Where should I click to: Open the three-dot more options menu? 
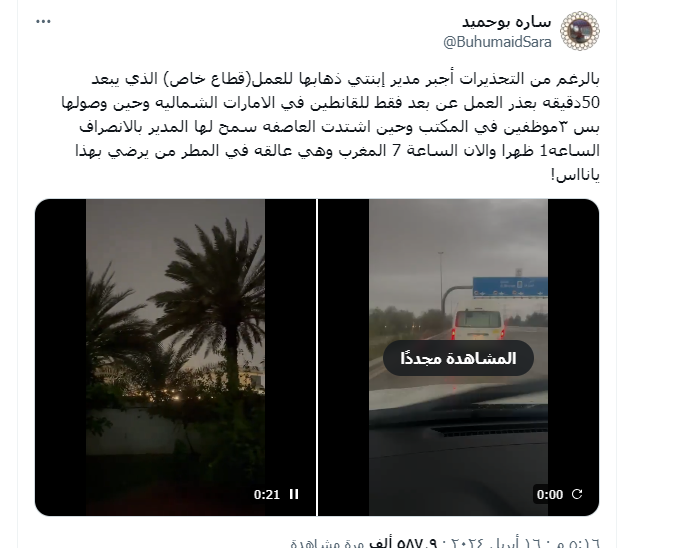point(43,22)
